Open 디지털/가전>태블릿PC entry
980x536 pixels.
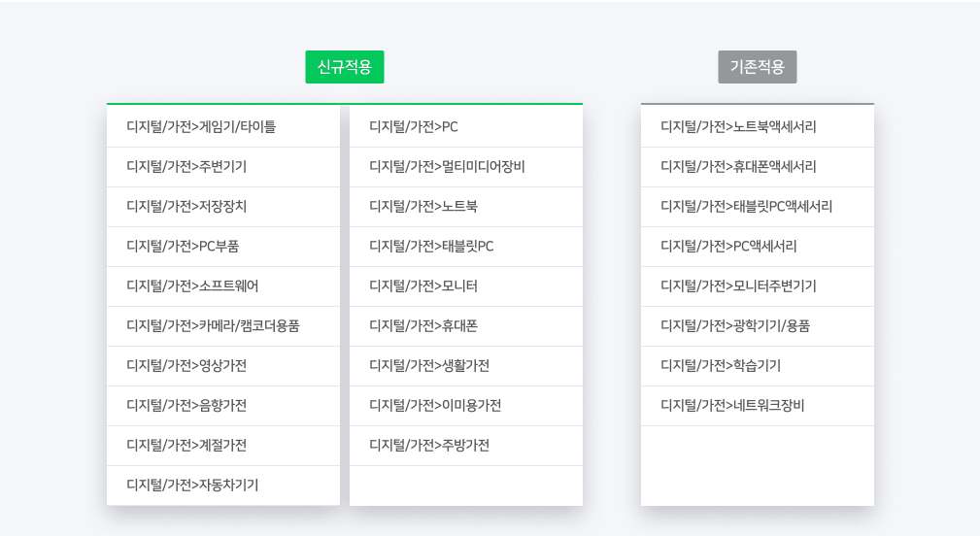click(x=431, y=247)
